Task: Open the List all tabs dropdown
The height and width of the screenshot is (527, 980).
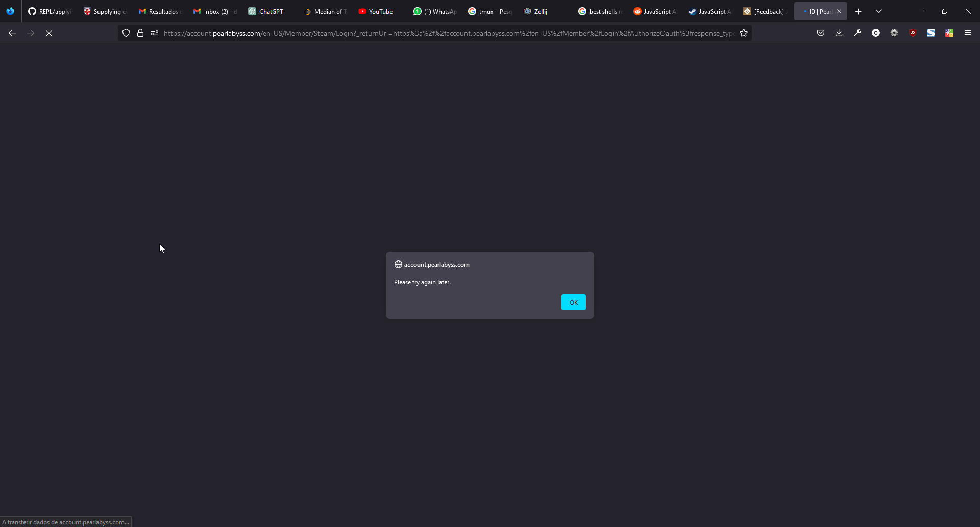Action: (879, 11)
